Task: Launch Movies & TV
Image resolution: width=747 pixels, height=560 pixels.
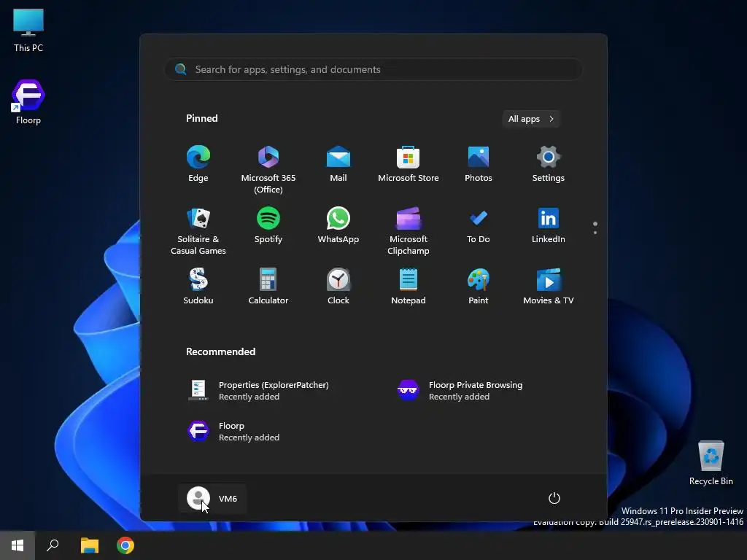Action: [x=549, y=287]
